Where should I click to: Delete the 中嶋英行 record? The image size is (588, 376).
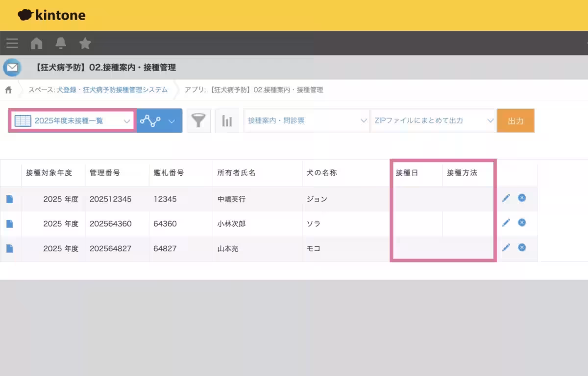522,198
